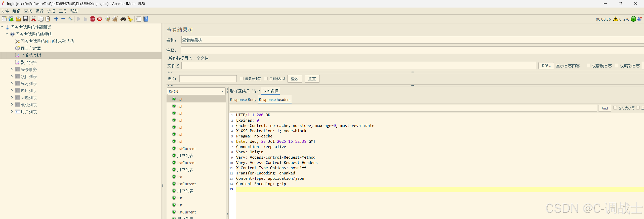This screenshot has width=644, height=219.
Task: Select 同步定时器 in the tree
Action: pos(31,48)
